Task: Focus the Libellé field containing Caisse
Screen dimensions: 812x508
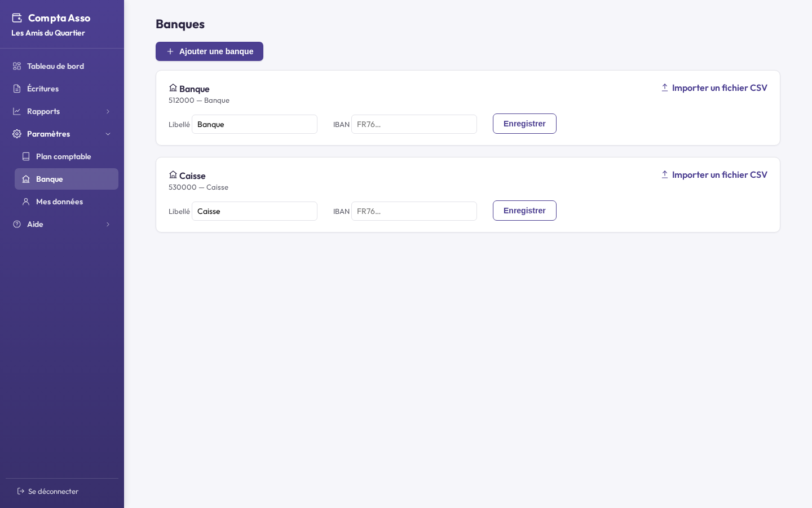Action: [x=254, y=211]
